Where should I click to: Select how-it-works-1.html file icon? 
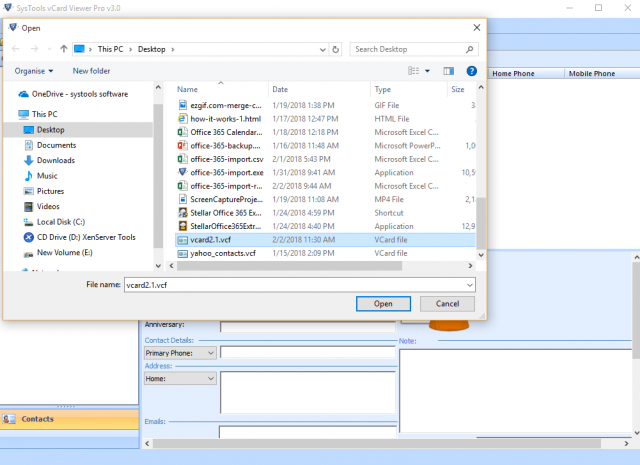tap(182, 119)
